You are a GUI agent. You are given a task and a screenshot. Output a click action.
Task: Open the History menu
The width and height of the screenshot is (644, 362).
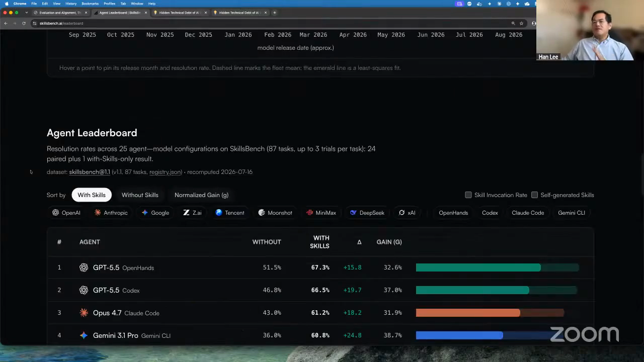(71, 4)
